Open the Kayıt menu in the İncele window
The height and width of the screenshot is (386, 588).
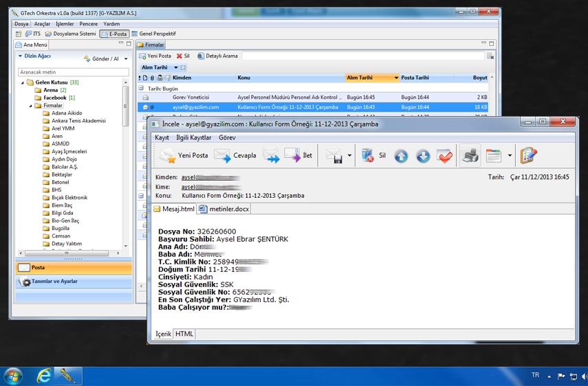pyautogui.click(x=162, y=138)
